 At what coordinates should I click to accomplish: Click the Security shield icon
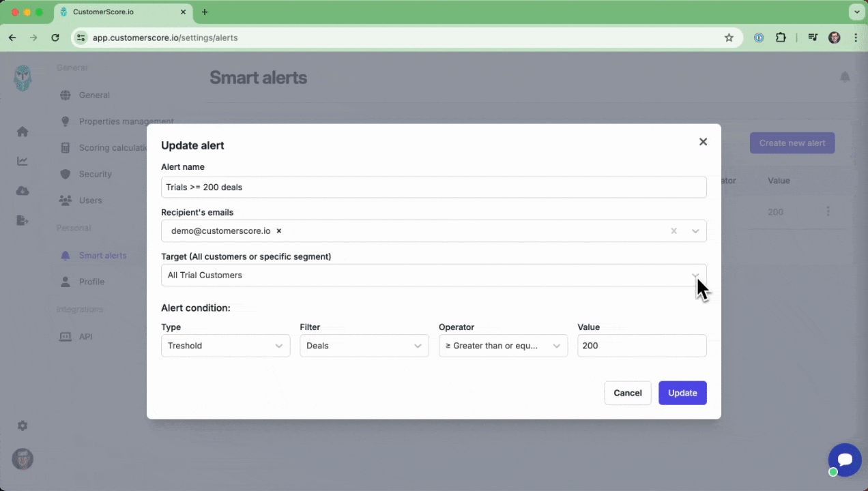[x=65, y=174]
